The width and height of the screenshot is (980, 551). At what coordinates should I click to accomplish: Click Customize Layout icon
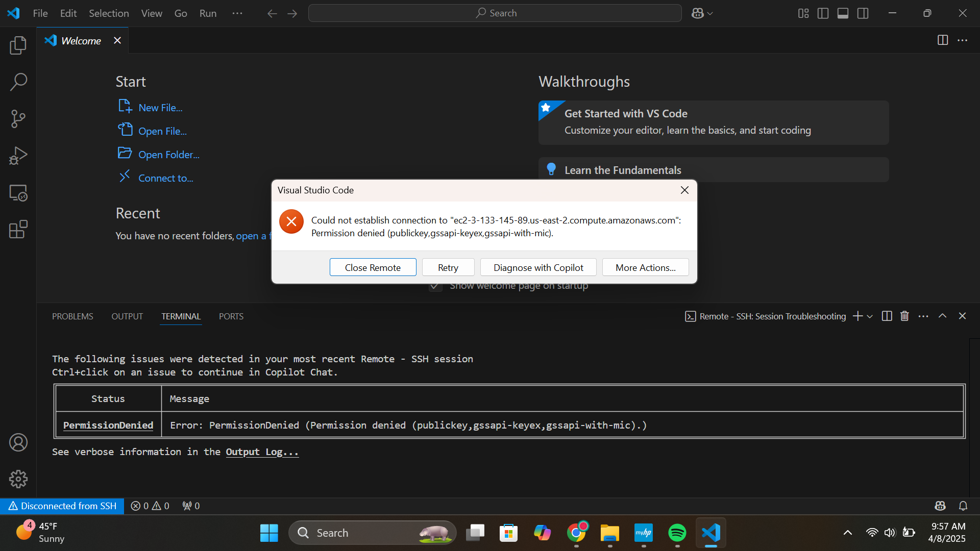[803, 13]
